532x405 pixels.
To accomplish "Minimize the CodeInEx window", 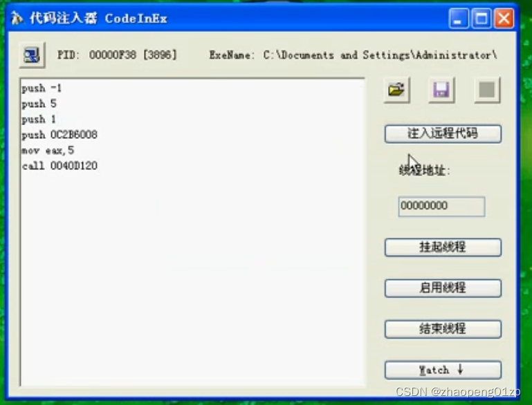I will (459, 18).
